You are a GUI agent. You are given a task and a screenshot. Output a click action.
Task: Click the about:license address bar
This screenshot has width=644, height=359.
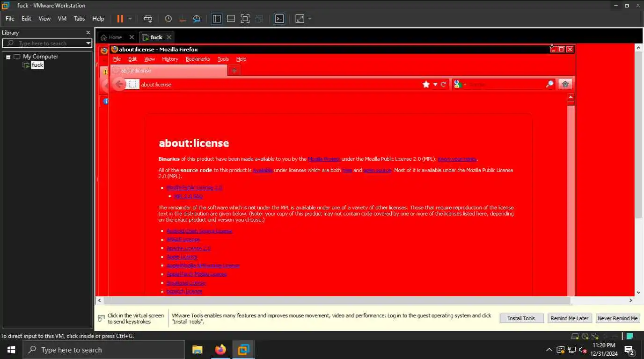pos(281,85)
